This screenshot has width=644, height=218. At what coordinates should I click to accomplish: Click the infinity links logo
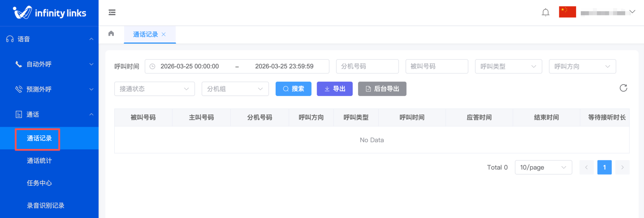click(49, 13)
